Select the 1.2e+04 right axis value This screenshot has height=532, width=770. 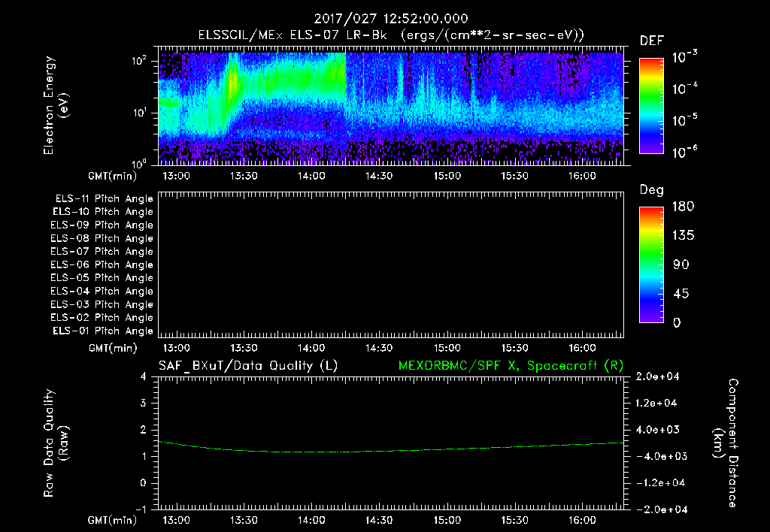tap(656, 403)
